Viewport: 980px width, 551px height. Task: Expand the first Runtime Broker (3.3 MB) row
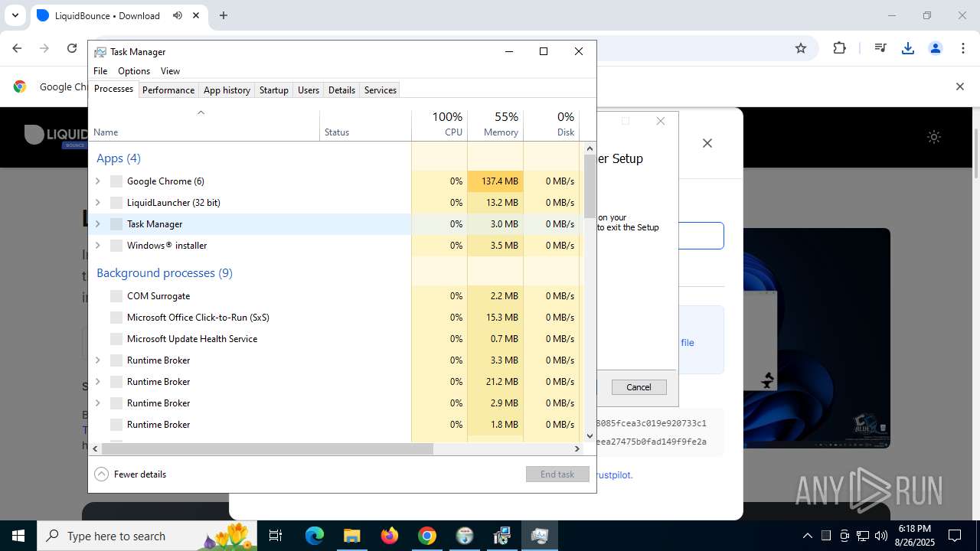coord(97,360)
